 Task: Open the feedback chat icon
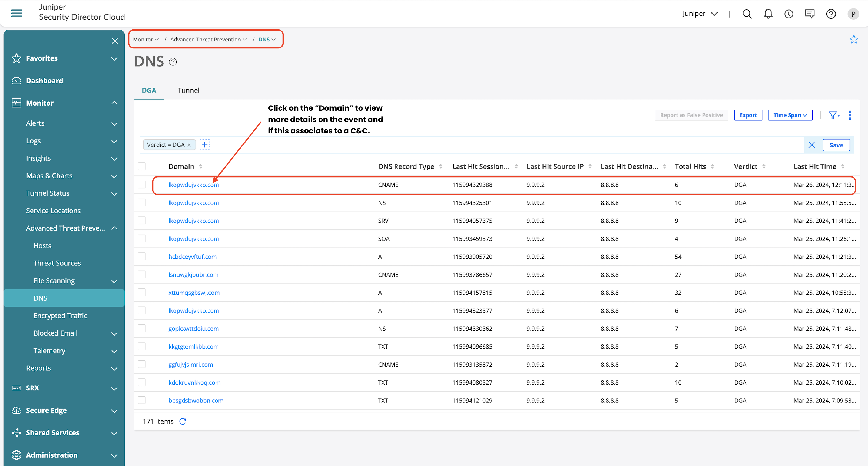point(809,14)
